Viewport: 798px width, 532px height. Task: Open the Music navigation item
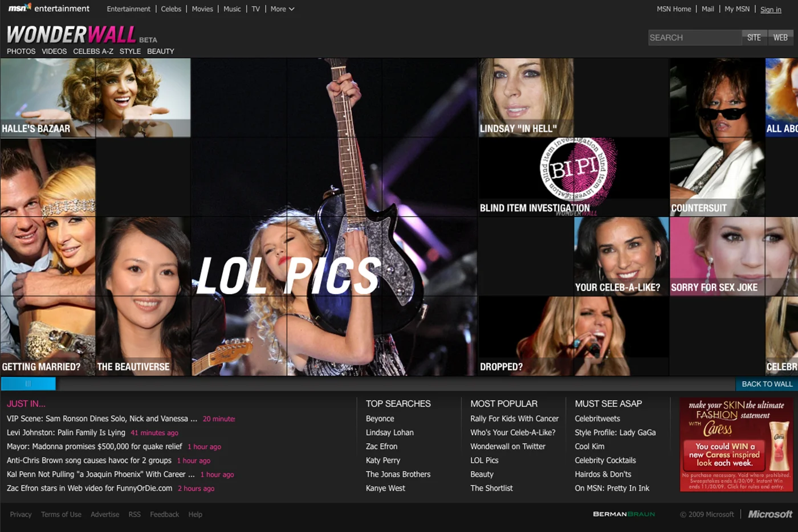[x=232, y=9]
